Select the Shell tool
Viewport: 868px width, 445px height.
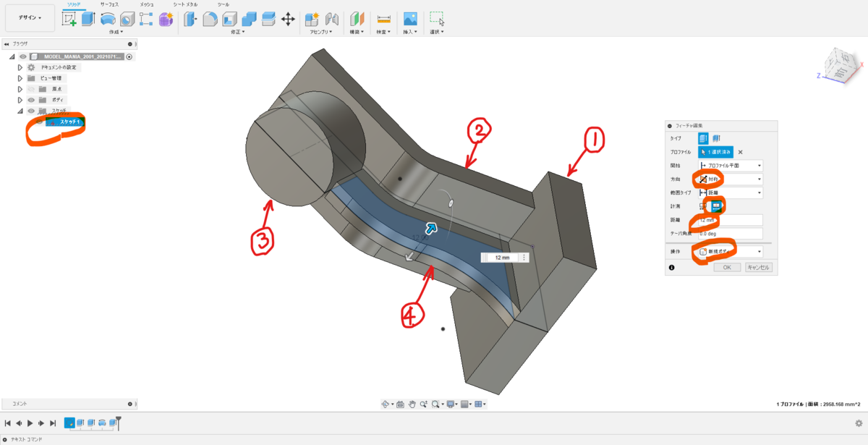[229, 20]
